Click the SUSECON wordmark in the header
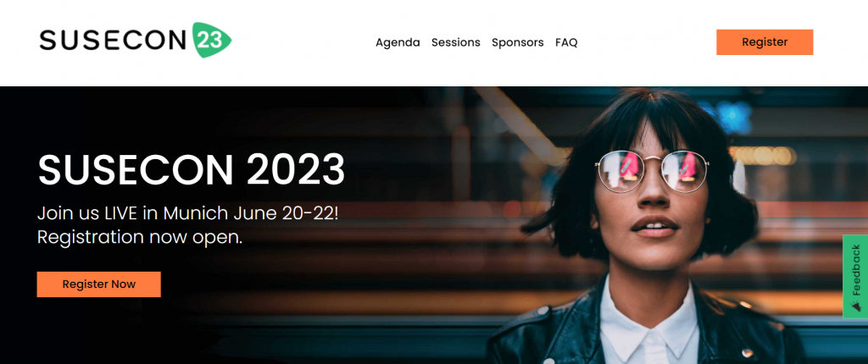Viewport: 868px width, 364px height. point(113,41)
